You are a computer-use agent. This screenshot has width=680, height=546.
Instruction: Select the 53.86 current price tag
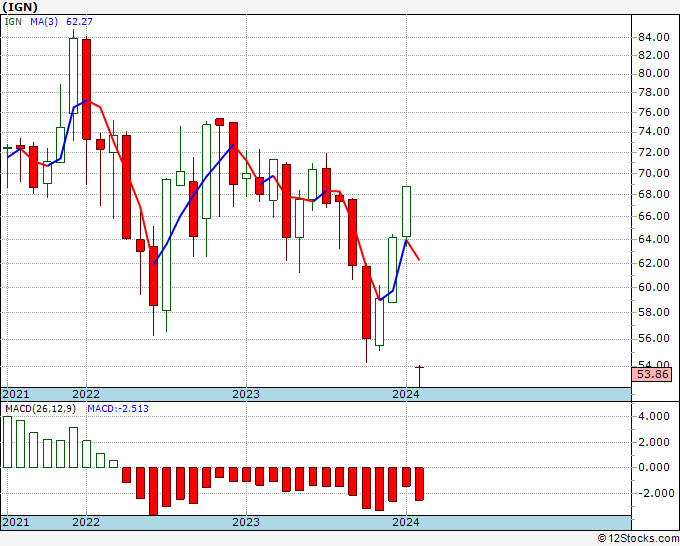[x=652, y=374]
